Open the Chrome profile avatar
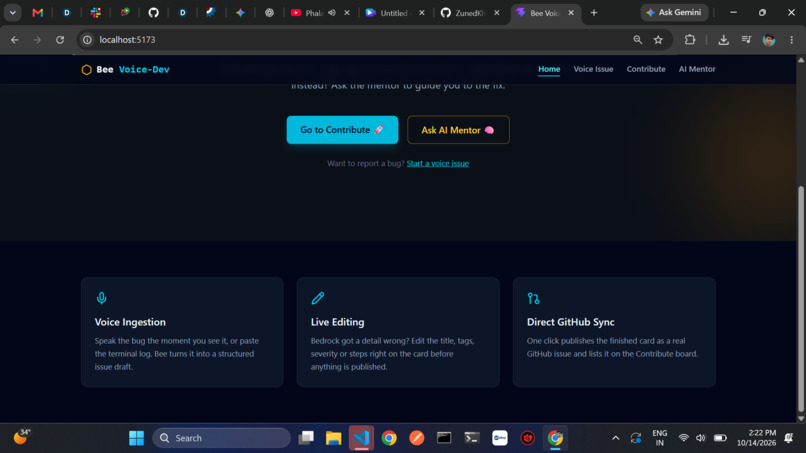The image size is (806, 453). click(x=769, y=40)
